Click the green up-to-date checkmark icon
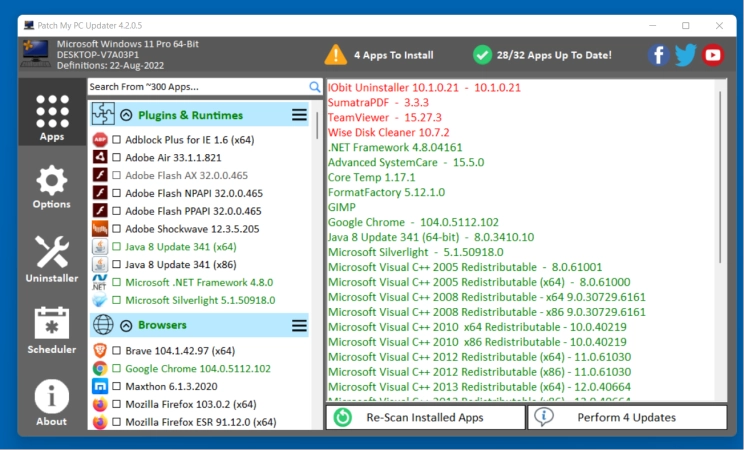This screenshot has height=450, width=744. [x=482, y=55]
